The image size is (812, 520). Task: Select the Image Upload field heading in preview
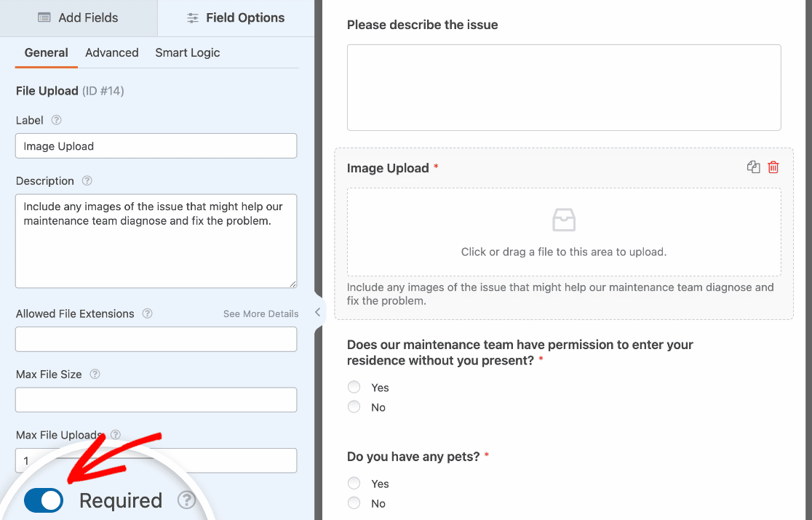(388, 168)
